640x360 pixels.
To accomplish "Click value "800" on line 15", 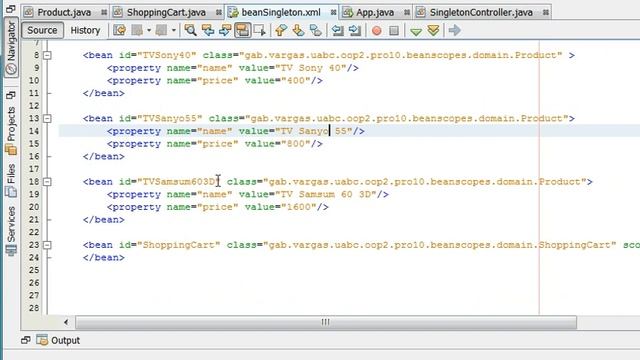I will (x=296, y=144).
